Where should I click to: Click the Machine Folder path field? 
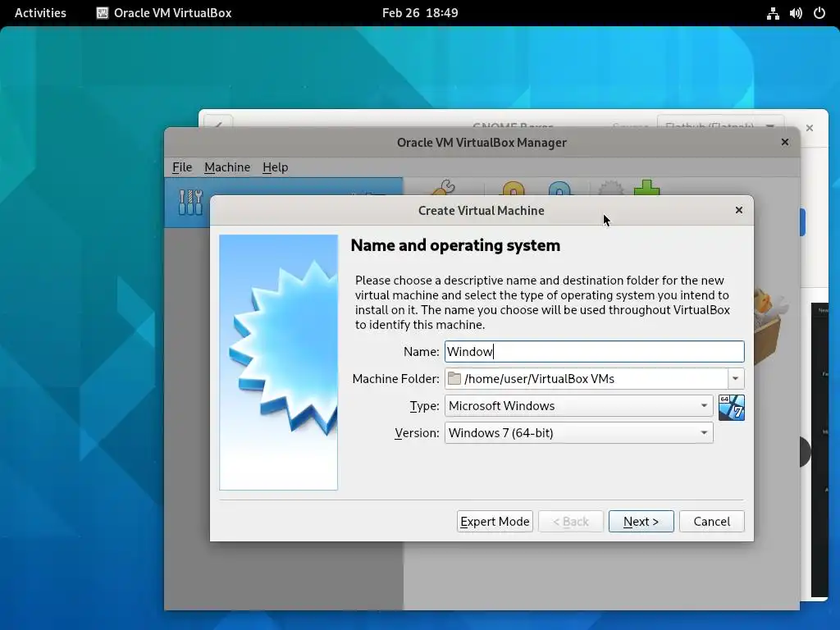point(586,379)
